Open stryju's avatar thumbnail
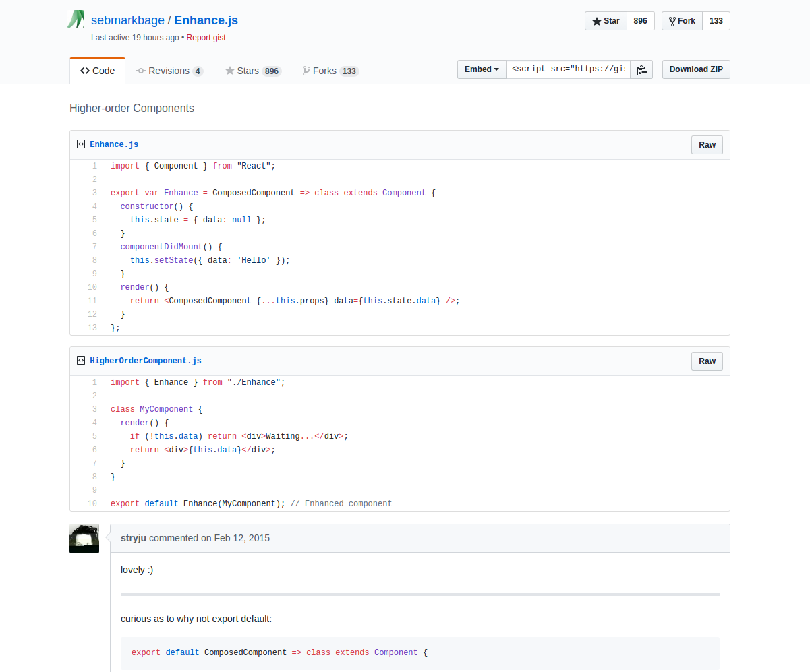The width and height of the screenshot is (810, 672). (84, 539)
